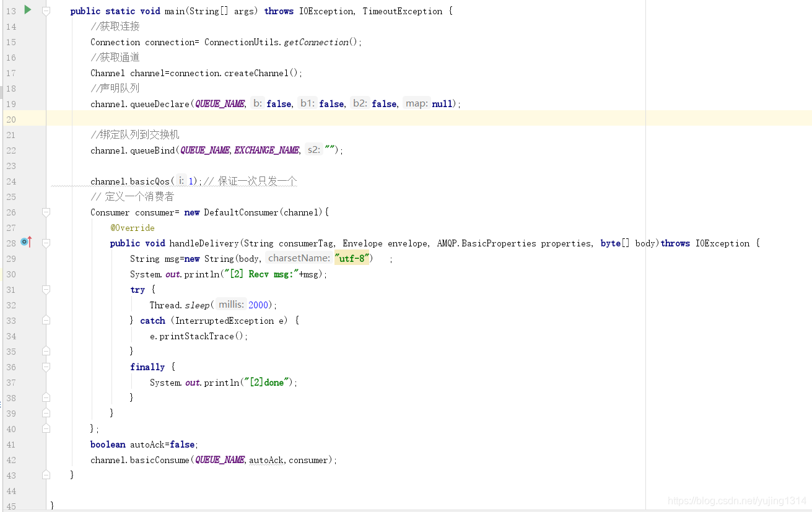Click line number 19 in gutter
This screenshot has width=812, height=512.
(x=11, y=104)
